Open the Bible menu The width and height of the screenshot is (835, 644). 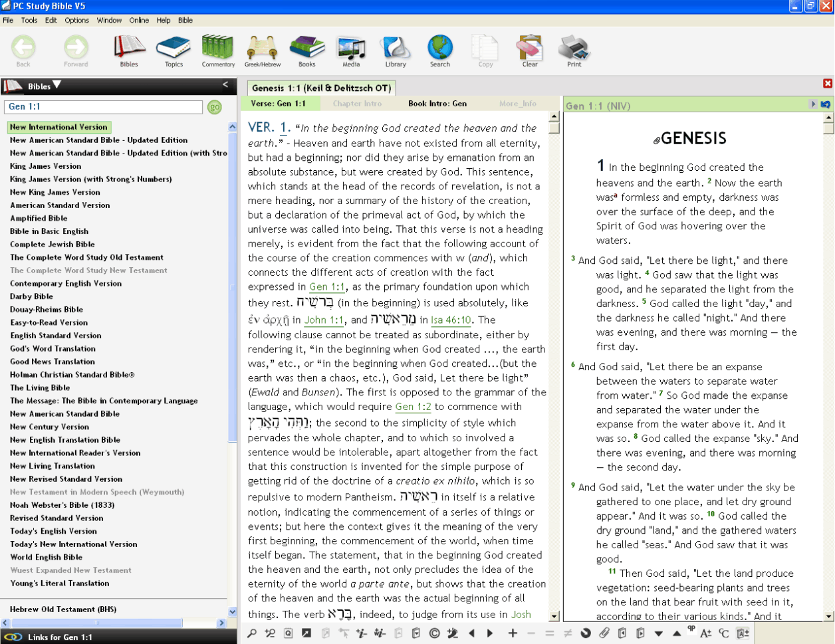coord(185,20)
